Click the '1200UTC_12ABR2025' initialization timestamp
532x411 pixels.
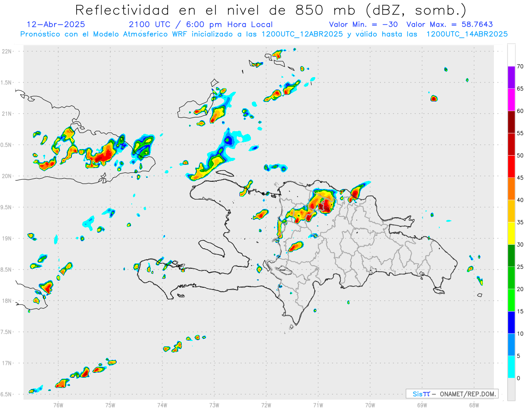tap(302, 34)
